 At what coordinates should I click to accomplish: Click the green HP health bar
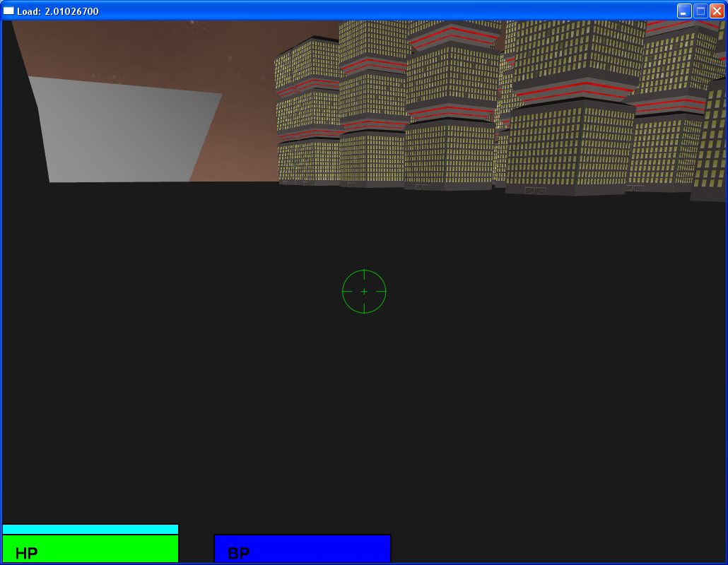pos(90,549)
